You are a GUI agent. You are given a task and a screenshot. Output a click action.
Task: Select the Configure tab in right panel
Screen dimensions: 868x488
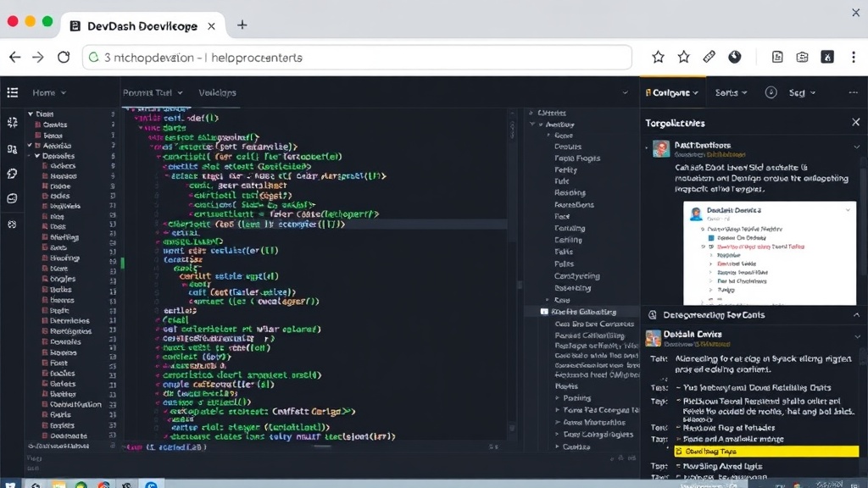(x=672, y=92)
